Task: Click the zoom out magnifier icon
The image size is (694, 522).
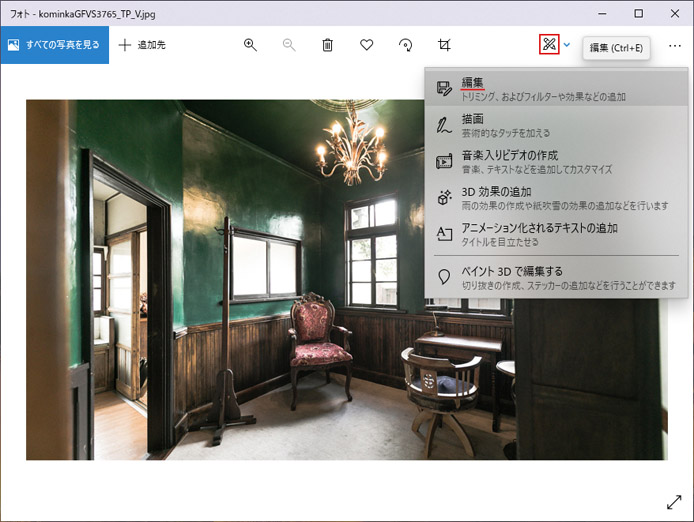Action: (x=289, y=45)
